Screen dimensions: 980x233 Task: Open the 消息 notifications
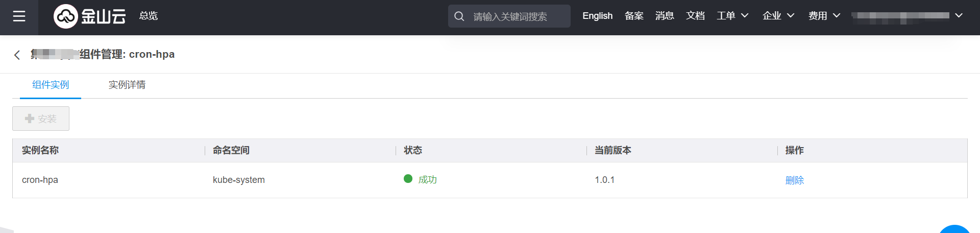665,16
